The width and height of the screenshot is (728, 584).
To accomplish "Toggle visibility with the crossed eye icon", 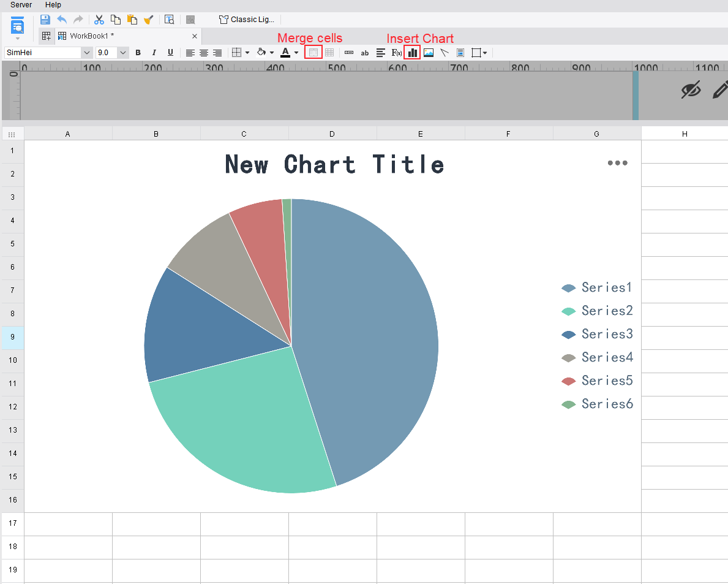I will (x=691, y=89).
